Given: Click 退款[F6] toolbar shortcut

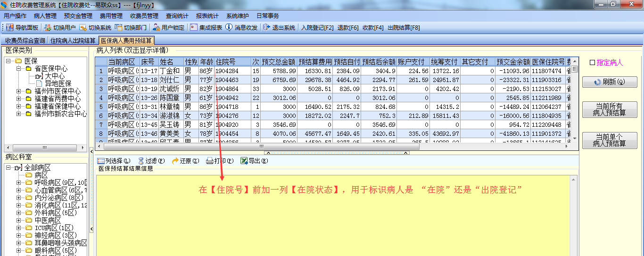Looking at the screenshot, I should 348,28.
